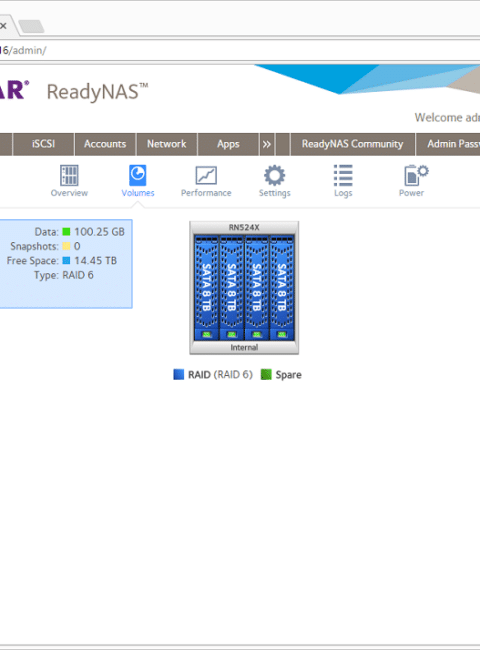Open the Overview section icon
The image size is (480, 650).
[69, 175]
